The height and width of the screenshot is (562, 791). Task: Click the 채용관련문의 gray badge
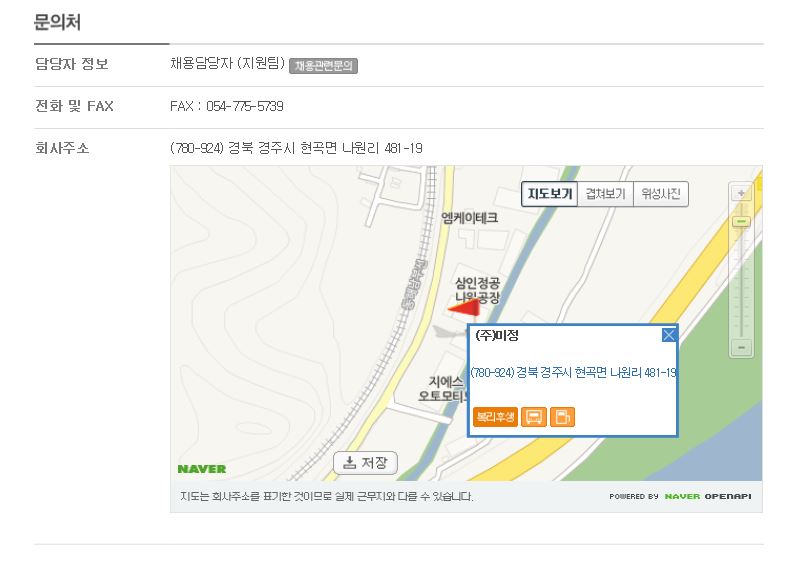323,66
